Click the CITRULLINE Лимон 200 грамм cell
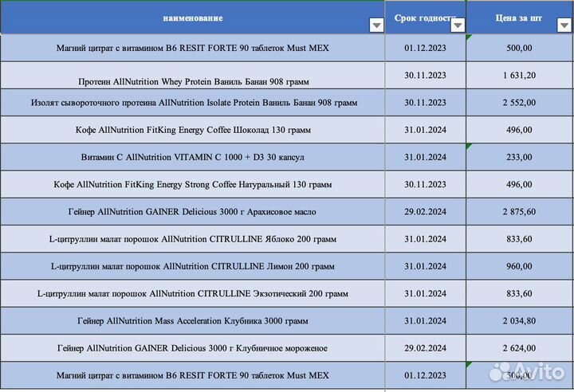Screen dimensions: 574x392 pyautogui.click(x=193, y=266)
